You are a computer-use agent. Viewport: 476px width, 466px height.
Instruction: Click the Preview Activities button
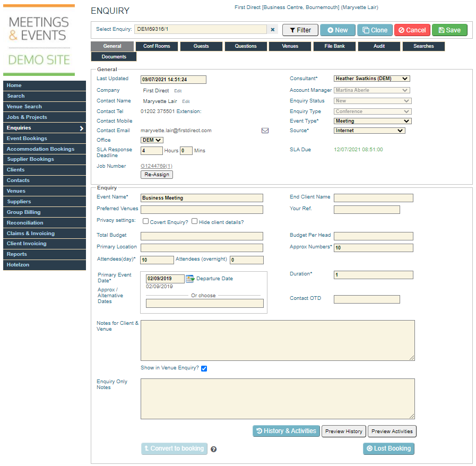[x=392, y=432]
